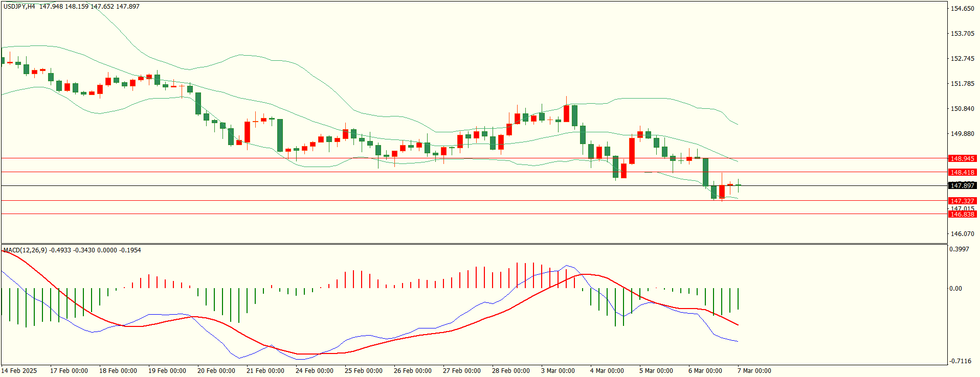Screen dimensions: 980x377
Task: Click the 27 Feb 00:00 time label
Action: (x=462, y=371)
